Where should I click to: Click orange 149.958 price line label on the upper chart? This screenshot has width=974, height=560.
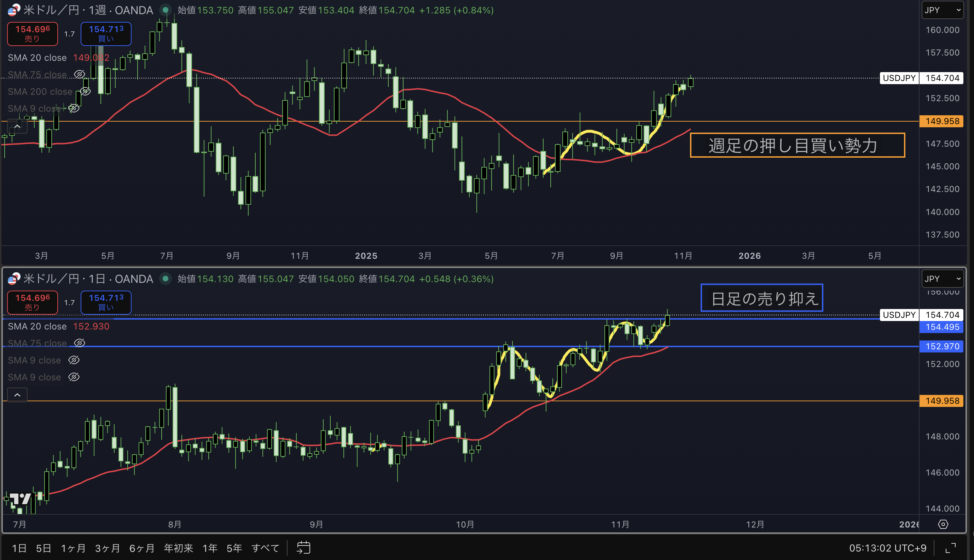(942, 121)
